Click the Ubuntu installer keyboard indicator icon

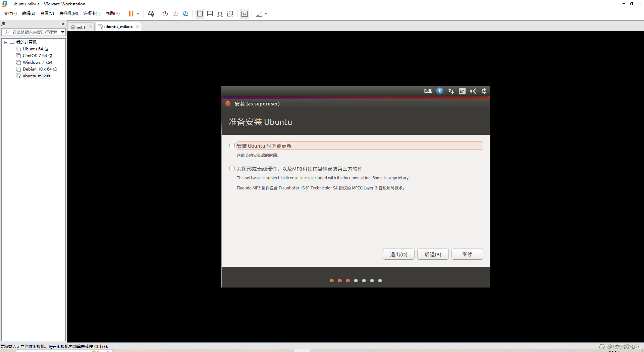click(428, 91)
